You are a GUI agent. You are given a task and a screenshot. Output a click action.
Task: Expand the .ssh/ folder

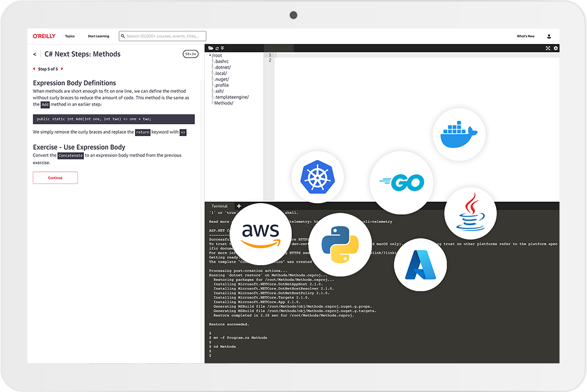pos(219,91)
